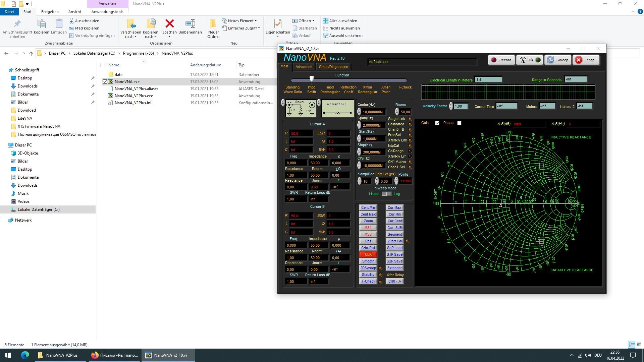Click the Samp/Dec stepper knob

pos(360,181)
